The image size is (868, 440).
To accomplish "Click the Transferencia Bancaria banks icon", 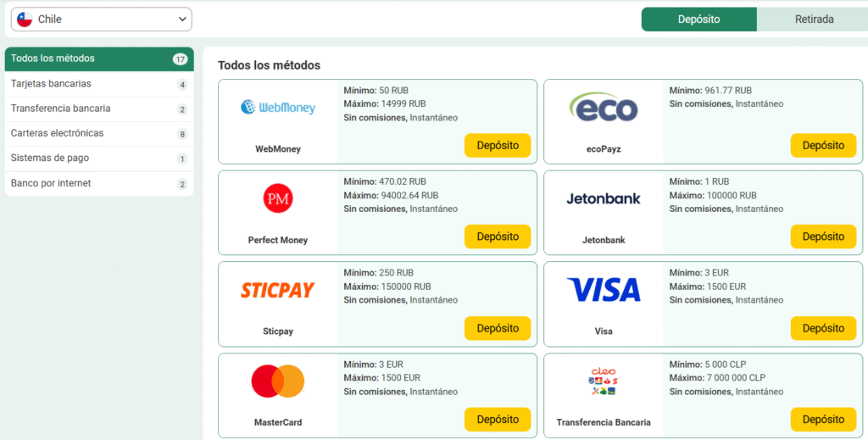I will (603, 382).
